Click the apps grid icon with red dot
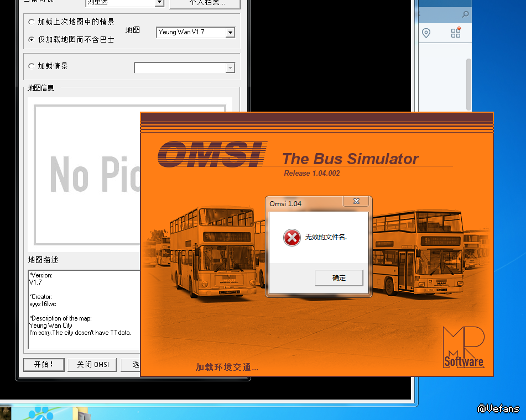 pyautogui.click(x=456, y=33)
